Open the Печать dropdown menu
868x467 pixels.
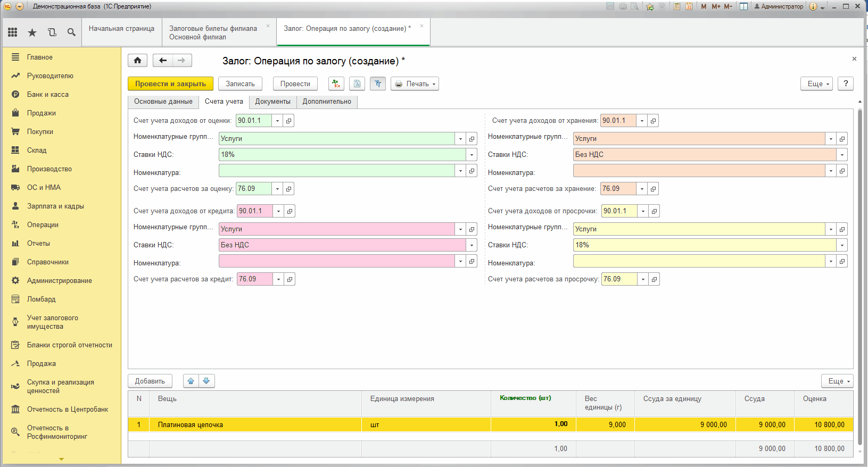click(415, 84)
